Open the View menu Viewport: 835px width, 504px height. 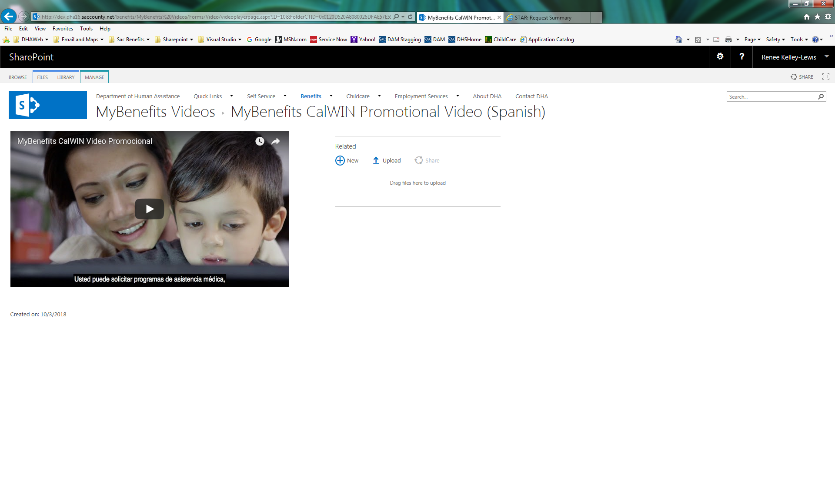click(40, 29)
